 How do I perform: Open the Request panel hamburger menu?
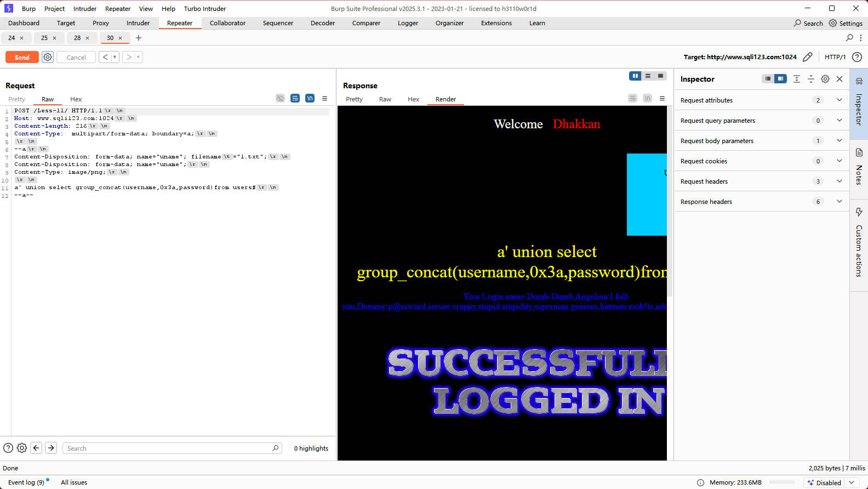tap(324, 98)
